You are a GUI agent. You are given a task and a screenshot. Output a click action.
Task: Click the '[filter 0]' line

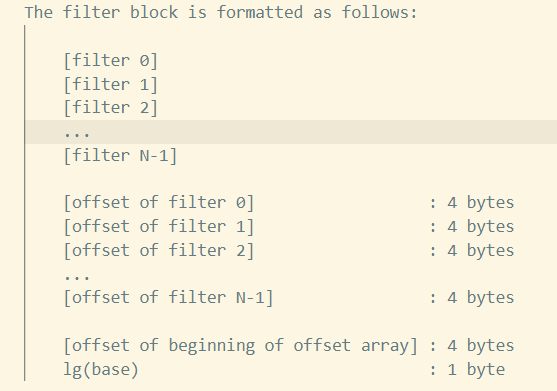(x=111, y=61)
